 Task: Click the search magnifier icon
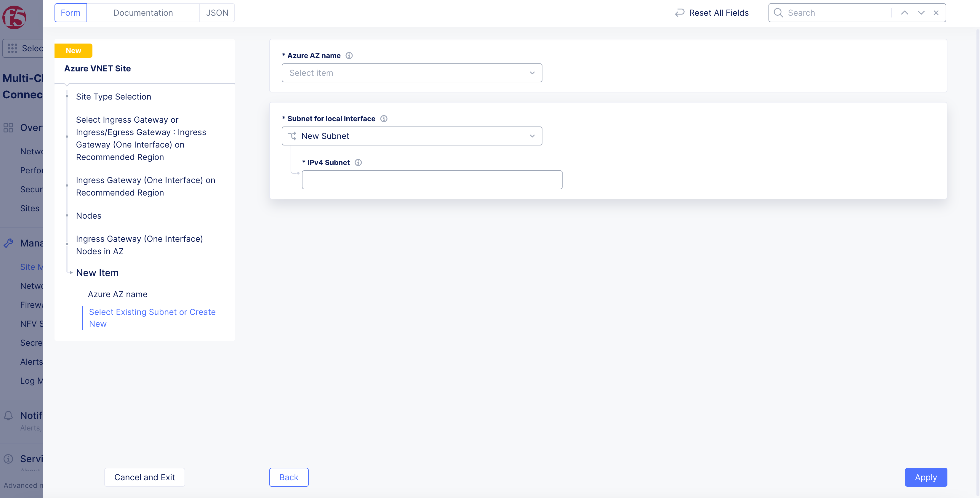pos(778,12)
